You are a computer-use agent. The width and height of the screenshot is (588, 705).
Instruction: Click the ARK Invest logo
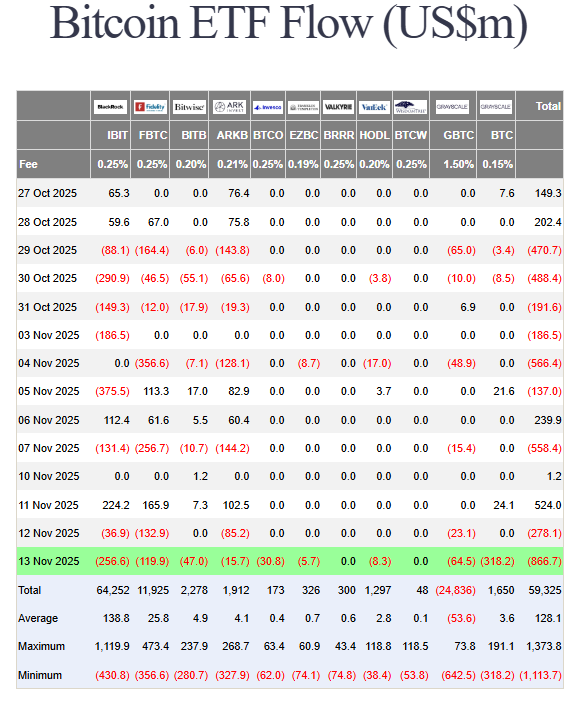229,107
